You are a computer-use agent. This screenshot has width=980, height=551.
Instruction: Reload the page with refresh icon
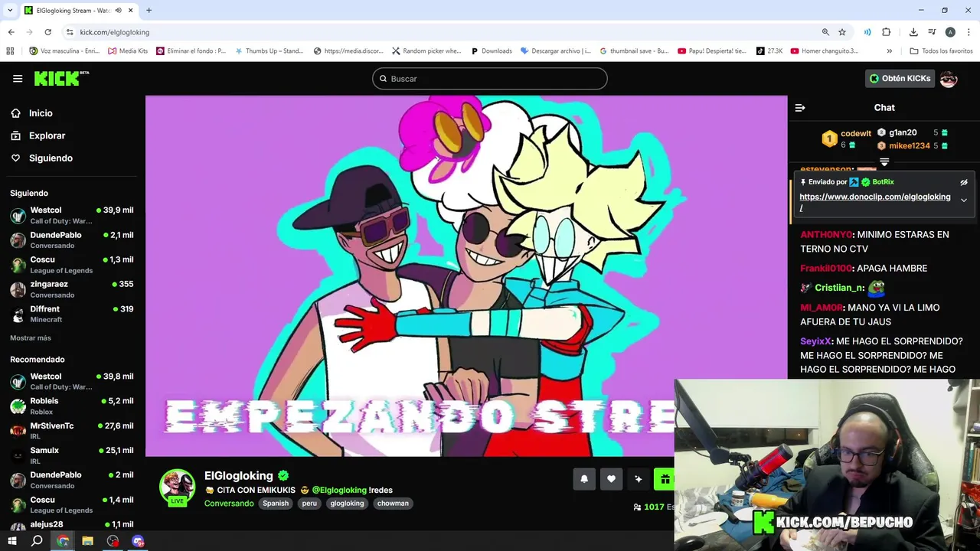(x=47, y=32)
